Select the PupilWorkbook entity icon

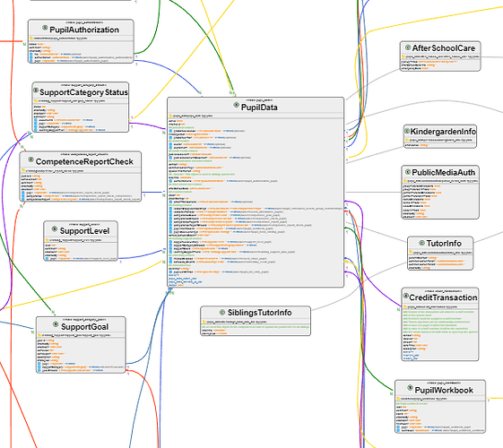pos(410,388)
